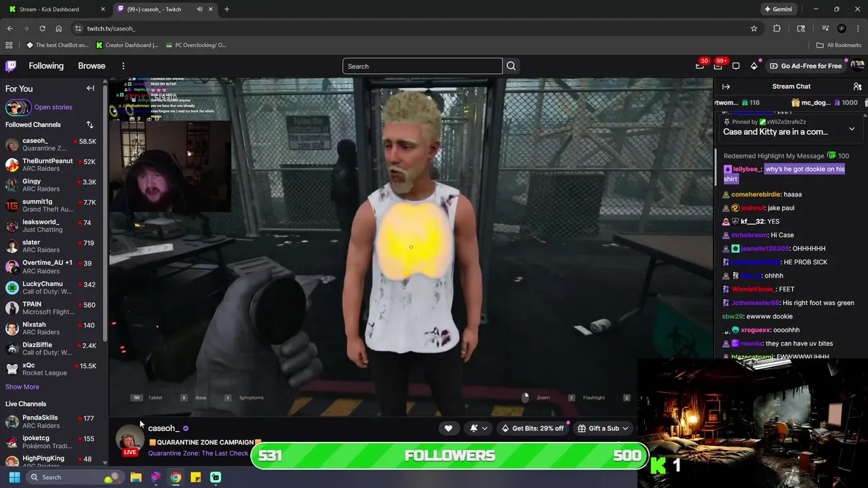Expand Show More followed channels

point(22,387)
